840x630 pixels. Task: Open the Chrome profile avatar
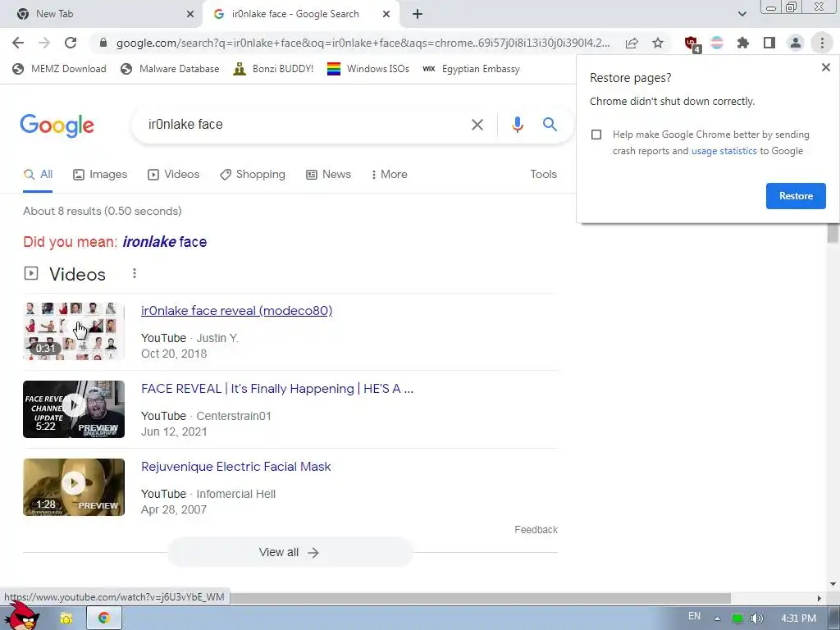pos(796,43)
